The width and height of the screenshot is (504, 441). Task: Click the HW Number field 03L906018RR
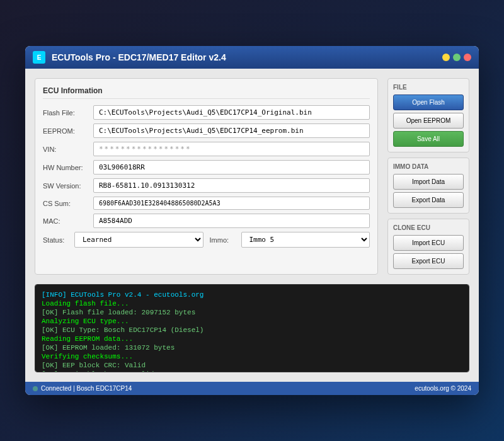231,168
